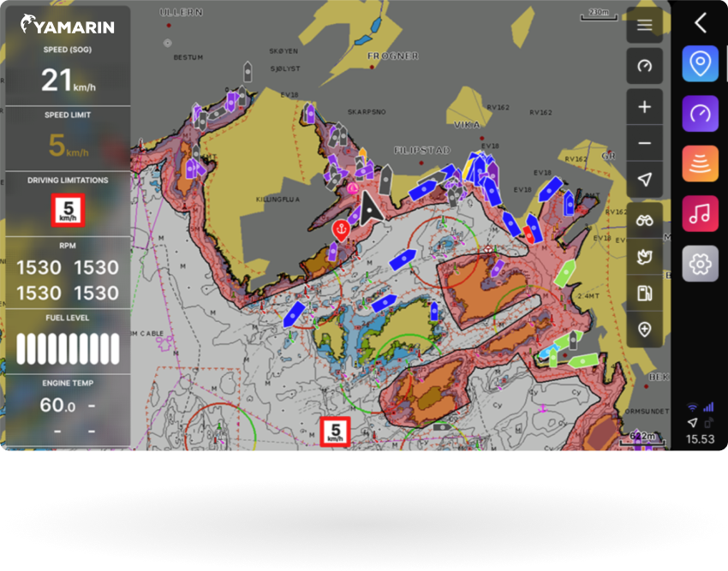Center map on boat location arrow

(x=645, y=179)
